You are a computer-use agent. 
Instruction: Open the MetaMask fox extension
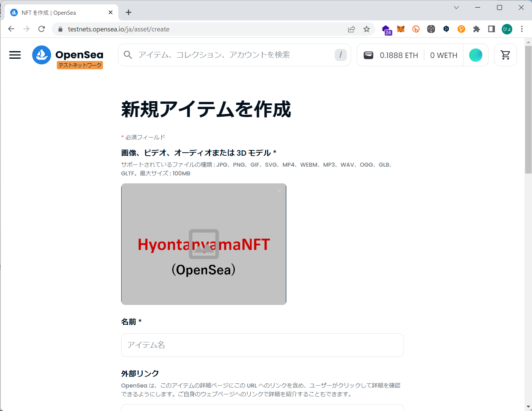coord(401,29)
